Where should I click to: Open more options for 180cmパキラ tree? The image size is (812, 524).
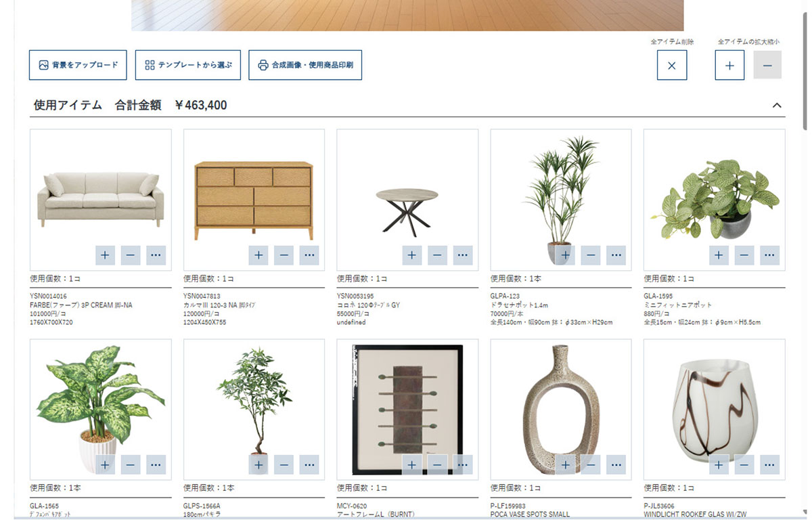point(309,464)
